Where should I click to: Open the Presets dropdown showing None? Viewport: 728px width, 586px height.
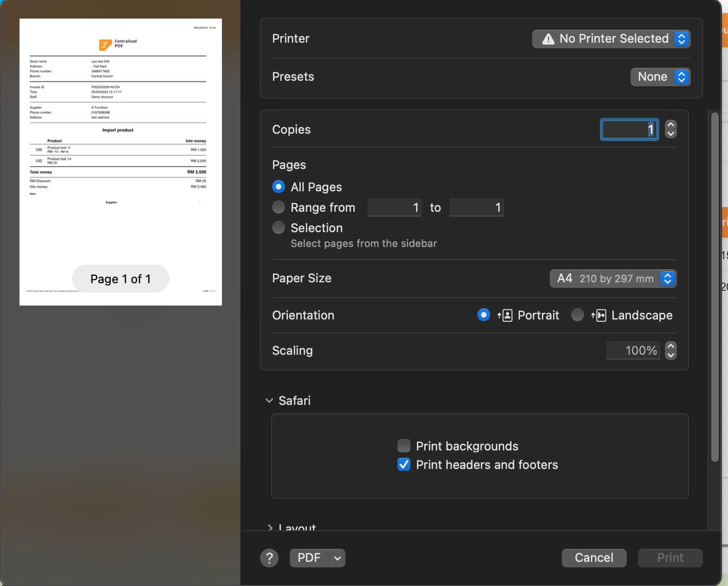point(660,77)
